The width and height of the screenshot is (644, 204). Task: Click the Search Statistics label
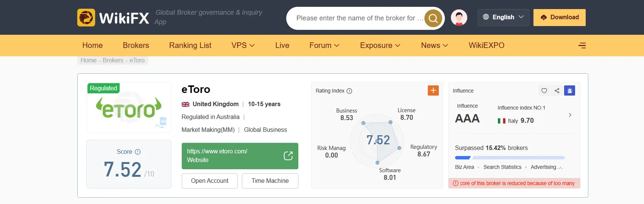pyautogui.click(x=502, y=167)
